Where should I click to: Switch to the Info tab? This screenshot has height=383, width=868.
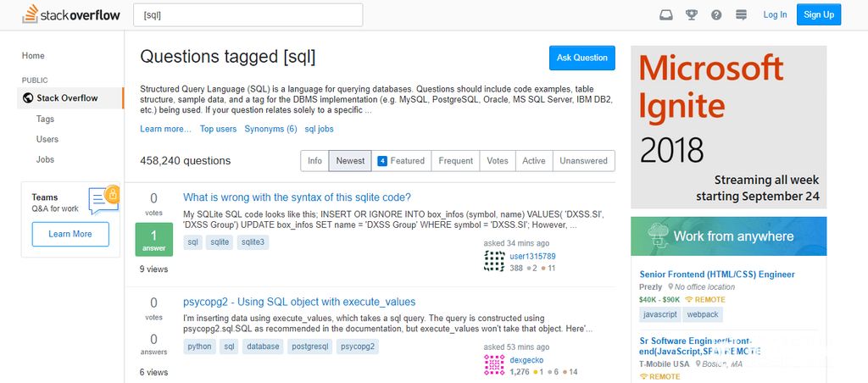[315, 160]
